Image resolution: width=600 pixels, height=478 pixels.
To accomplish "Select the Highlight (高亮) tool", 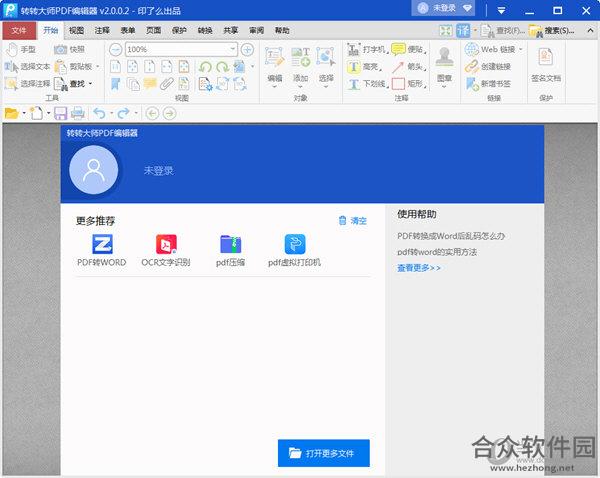I will point(364,67).
